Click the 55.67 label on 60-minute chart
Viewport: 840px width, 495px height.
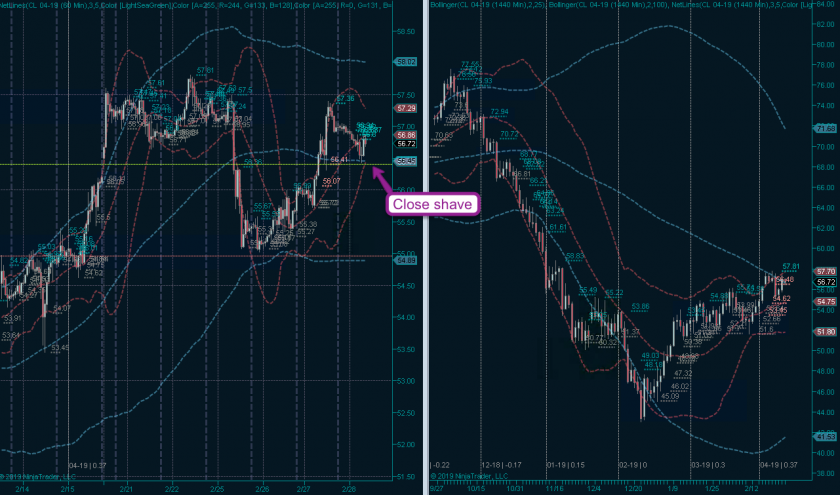pyautogui.click(x=262, y=206)
